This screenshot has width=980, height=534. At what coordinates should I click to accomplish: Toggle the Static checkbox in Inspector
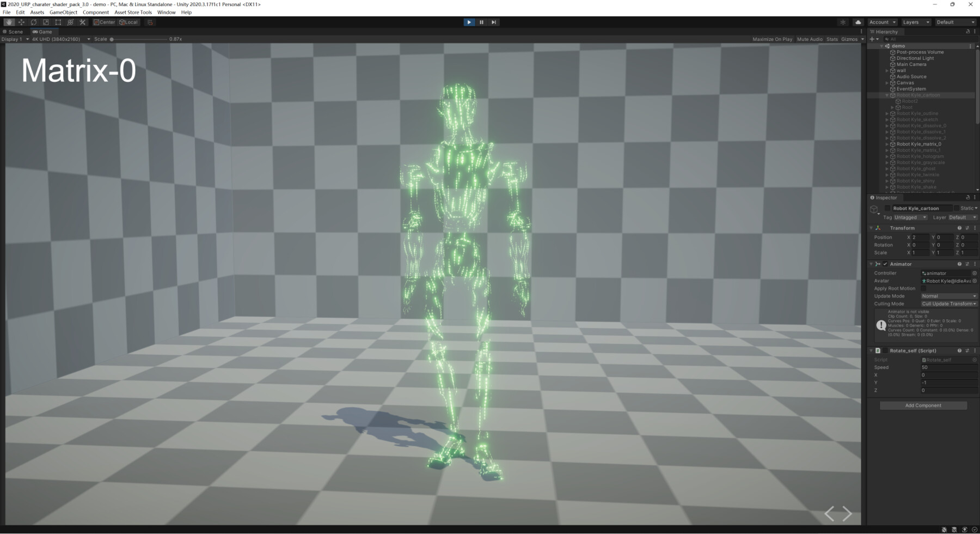(957, 209)
